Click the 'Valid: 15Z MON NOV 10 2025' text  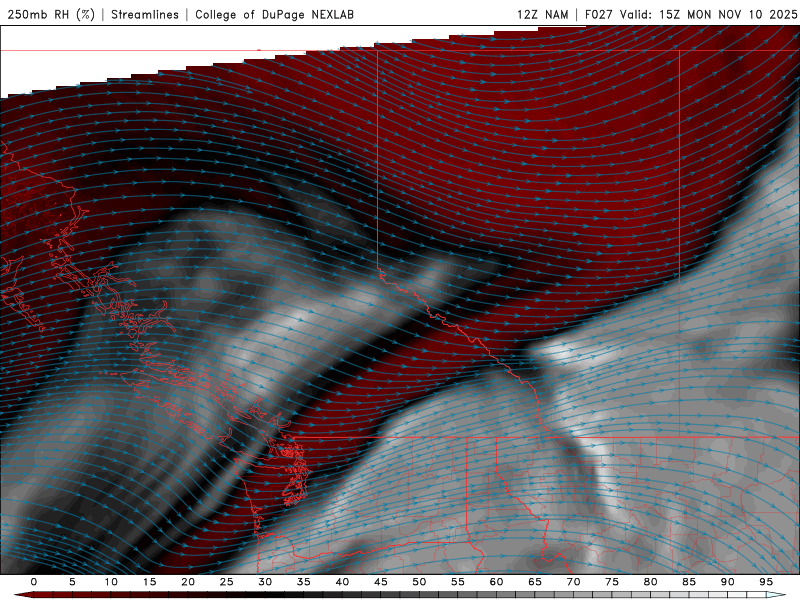click(708, 14)
